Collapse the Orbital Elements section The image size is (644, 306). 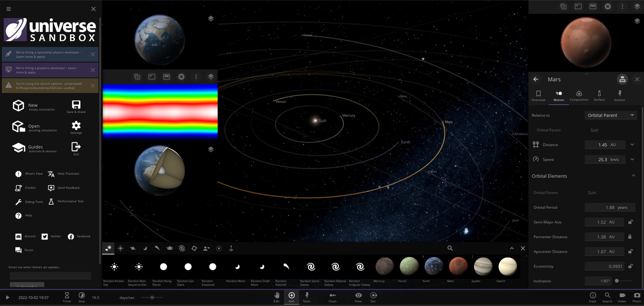(634, 176)
